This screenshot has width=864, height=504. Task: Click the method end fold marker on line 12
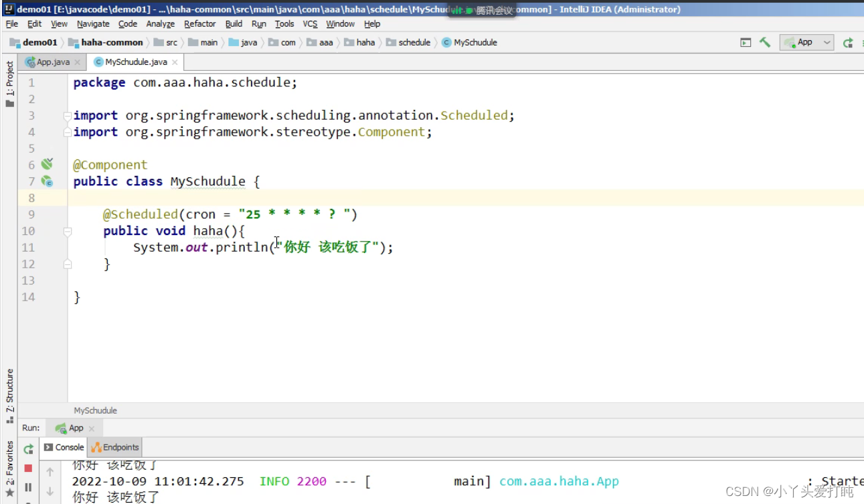67,264
